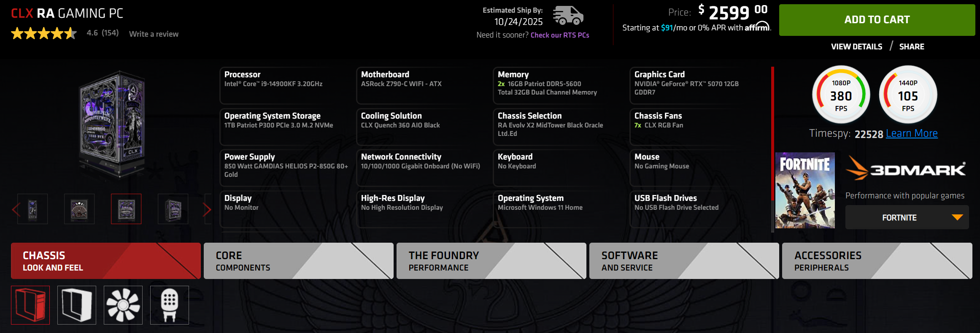Click the 4.6 (154) rating count
This screenshot has height=333, width=980.
[x=103, y=33]
